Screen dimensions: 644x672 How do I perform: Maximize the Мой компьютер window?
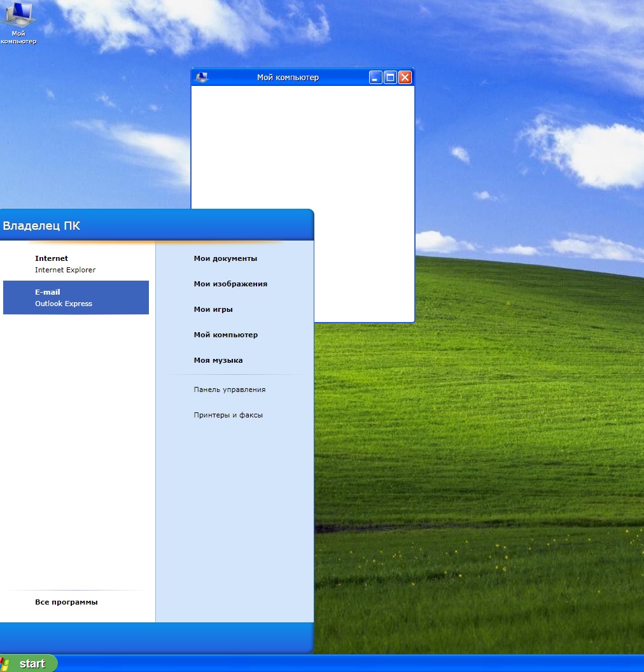point(390,78)
